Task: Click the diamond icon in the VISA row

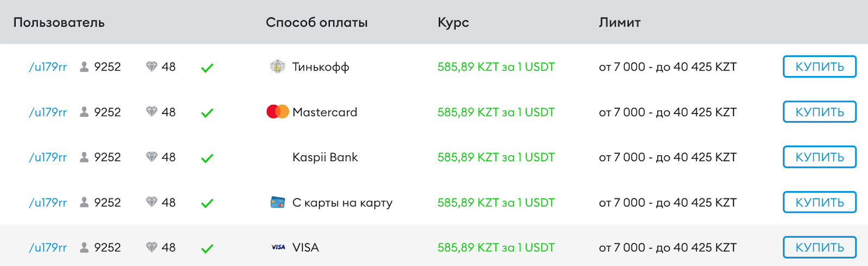Action: point(151,248)
